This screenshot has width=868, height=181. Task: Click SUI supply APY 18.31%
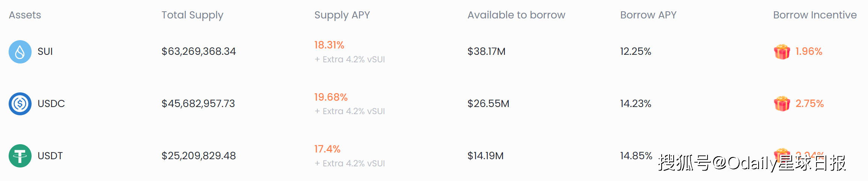tap(329, 45)
